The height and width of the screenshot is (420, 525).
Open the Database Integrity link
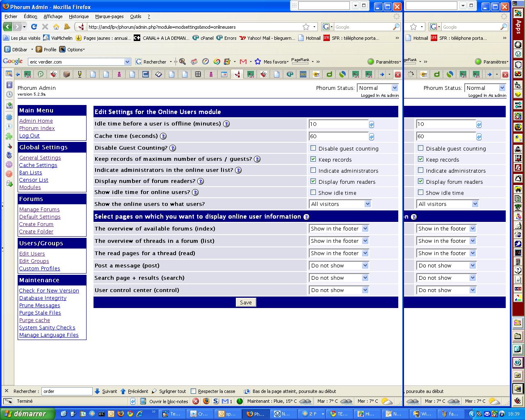pyautogui.click(x=43, y=298)
